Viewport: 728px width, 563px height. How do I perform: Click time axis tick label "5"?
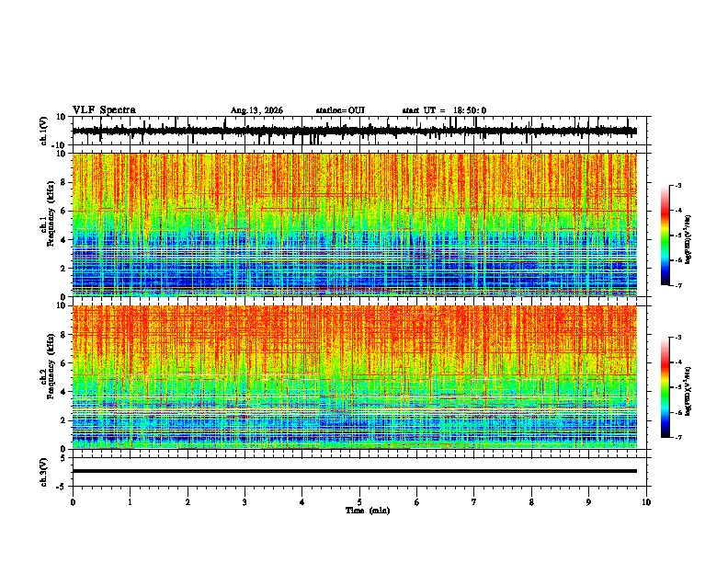pos(359,502)
